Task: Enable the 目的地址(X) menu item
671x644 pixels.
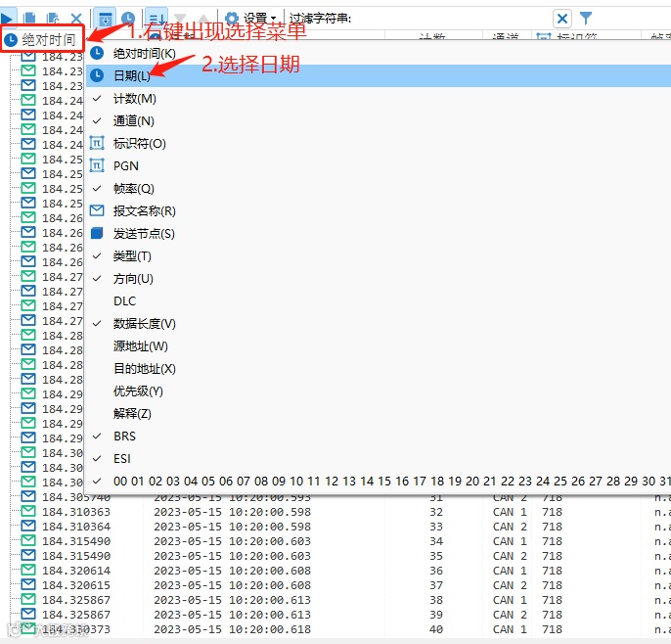Action: 378,369
